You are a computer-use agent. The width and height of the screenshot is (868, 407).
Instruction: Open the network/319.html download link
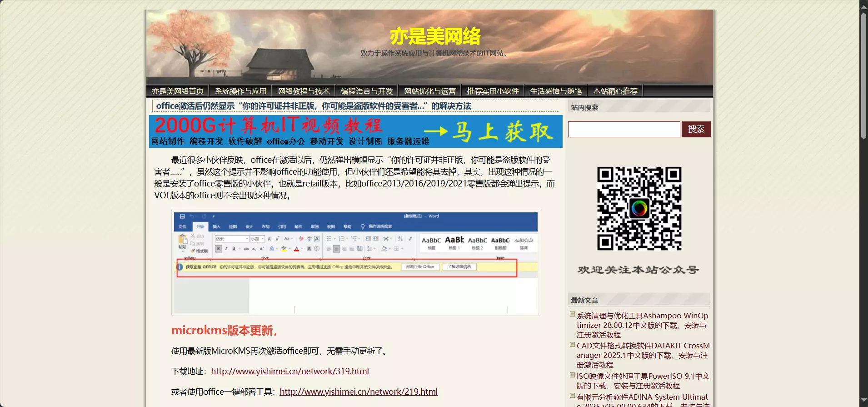click(290, 371)
